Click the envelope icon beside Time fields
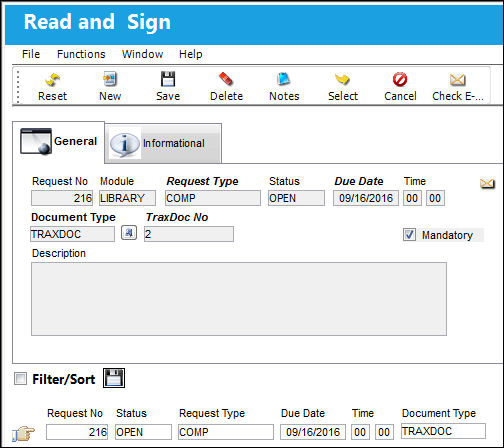 (487, 183)
